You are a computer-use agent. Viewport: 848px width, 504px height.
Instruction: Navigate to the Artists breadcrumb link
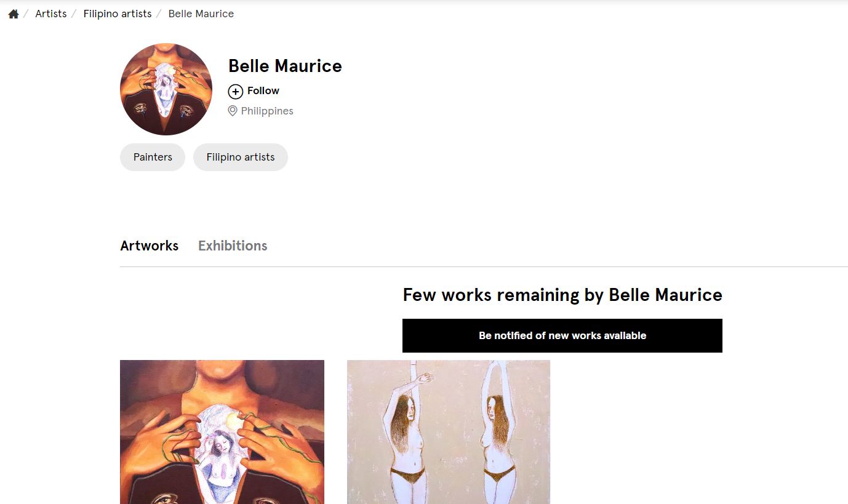coord(51,13)
